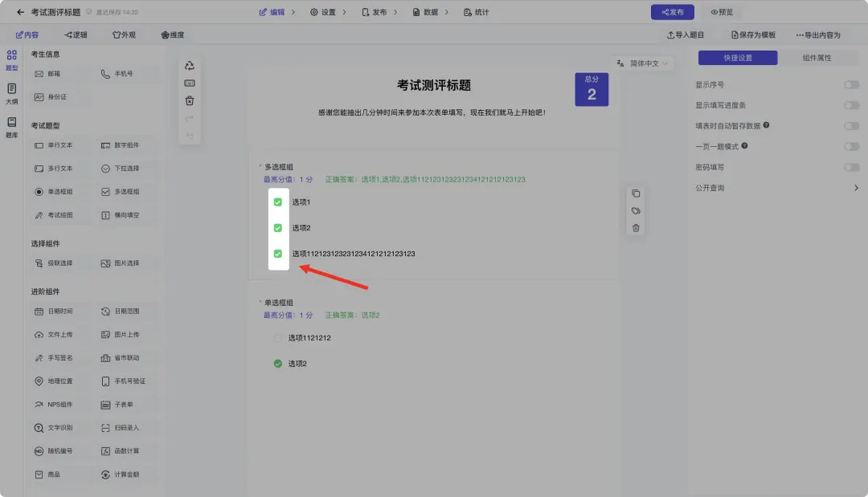This screenshot has width=868, height=497.
Task: Open the 导出内容为 menu
Action: tap(819, 35)
